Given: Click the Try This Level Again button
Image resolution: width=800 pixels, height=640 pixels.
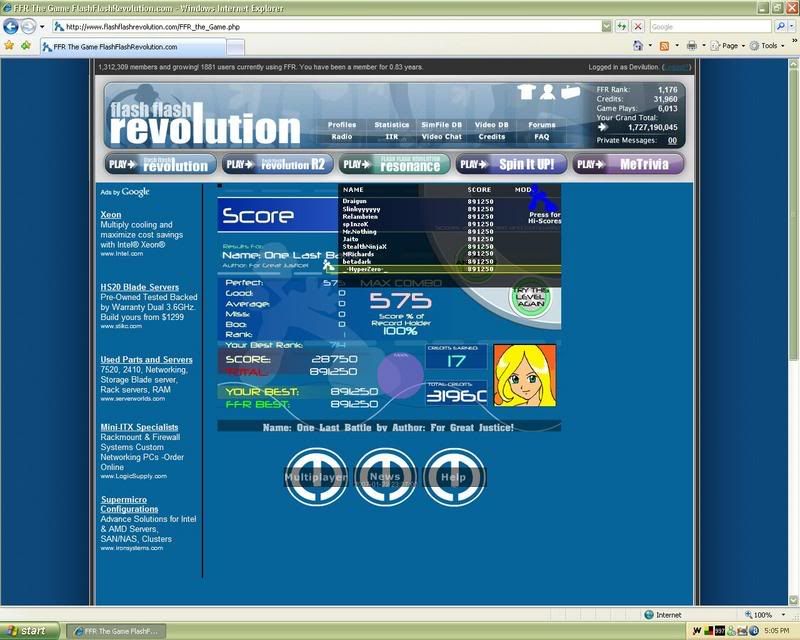Looking at the screenshot, I should pos(530,297).
